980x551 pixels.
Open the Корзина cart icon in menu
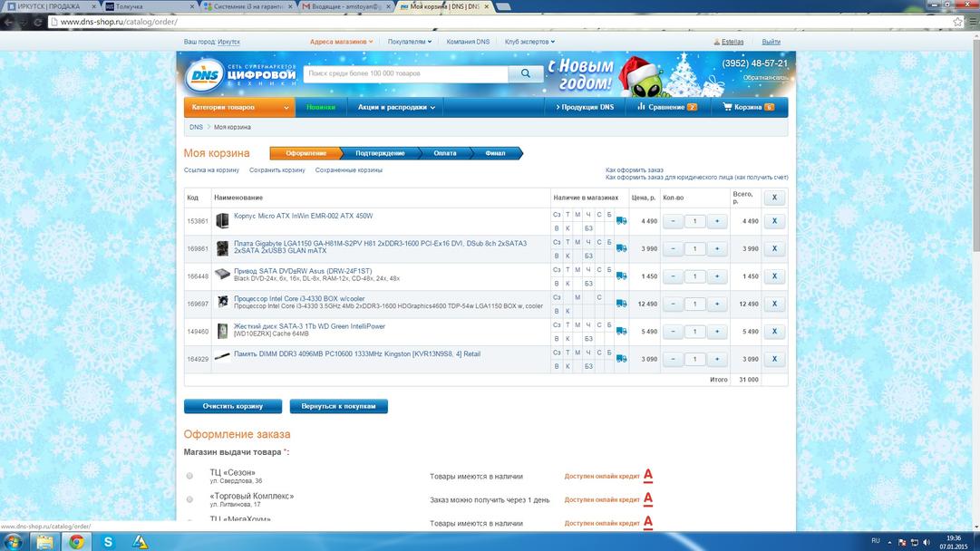point(727,107)
